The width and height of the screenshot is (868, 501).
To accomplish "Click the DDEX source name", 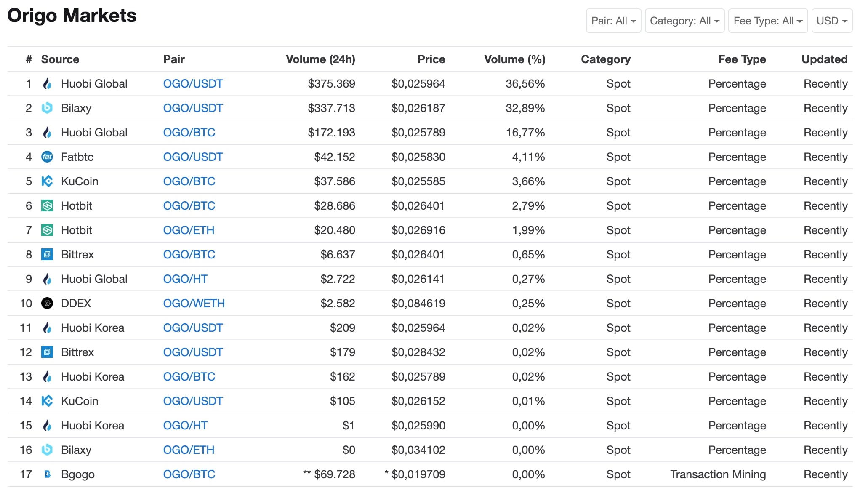I will [76, 304].
